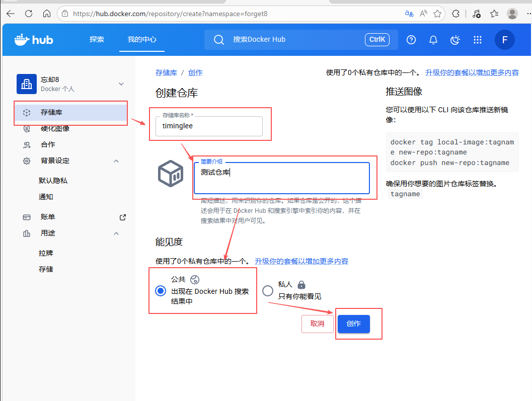Click the organization building icon

[27, 84]
